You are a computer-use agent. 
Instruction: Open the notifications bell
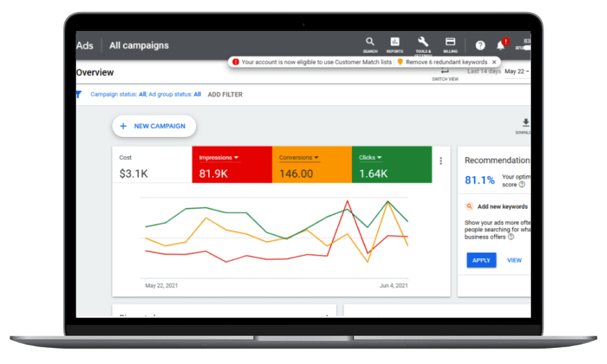[x=501, y=45]
